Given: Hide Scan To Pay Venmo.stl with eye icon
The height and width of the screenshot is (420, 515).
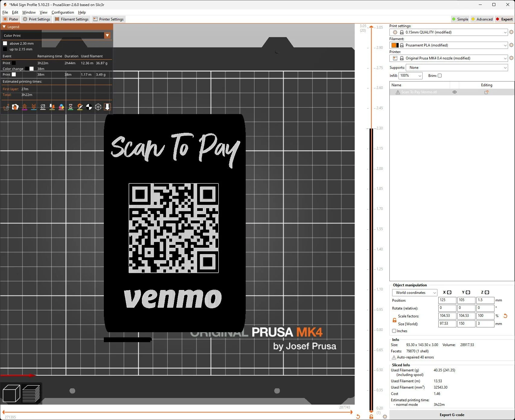Looking at the screenshot, I should 454,92.
